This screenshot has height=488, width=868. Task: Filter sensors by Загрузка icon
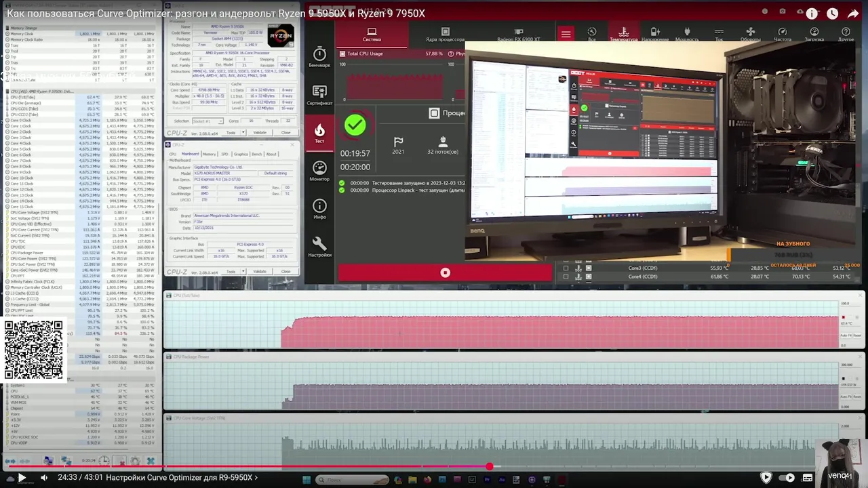(x=814, y=35)
